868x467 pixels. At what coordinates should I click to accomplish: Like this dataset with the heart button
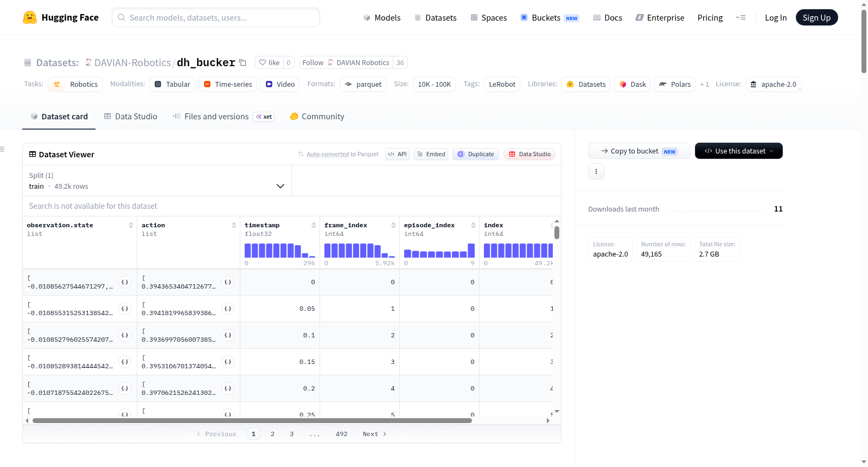point(269,62)
